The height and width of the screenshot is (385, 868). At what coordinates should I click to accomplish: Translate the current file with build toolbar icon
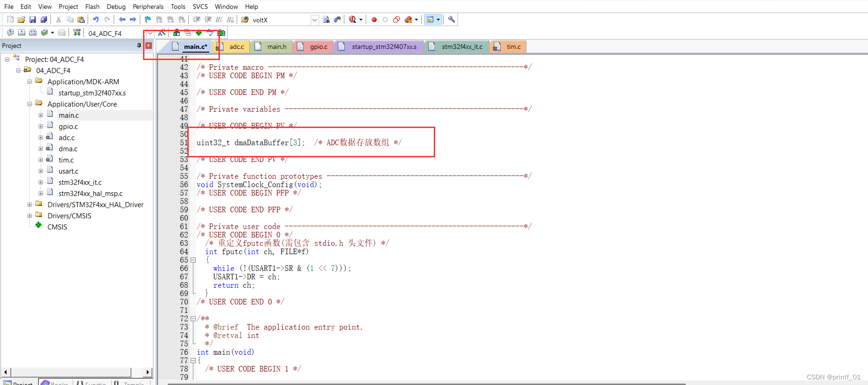[x=10, y=33]
